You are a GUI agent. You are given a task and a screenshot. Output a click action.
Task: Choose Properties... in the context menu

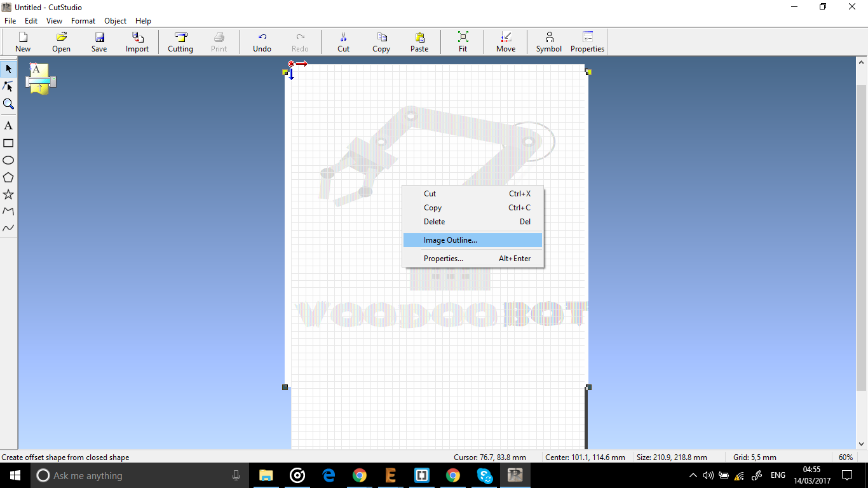(473, 259)
